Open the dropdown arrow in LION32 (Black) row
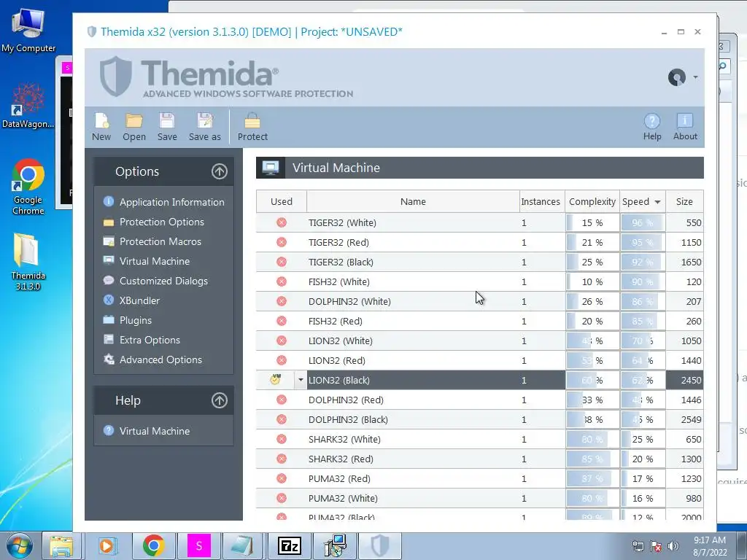Screen dimensions: 747x560 point(301,380)
